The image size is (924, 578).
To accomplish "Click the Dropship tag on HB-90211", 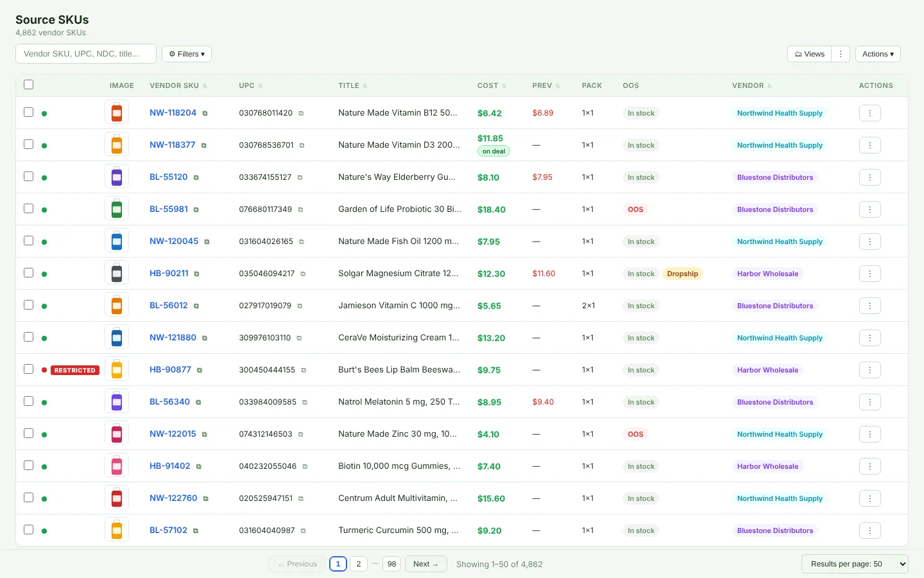I will click(682, 274).
